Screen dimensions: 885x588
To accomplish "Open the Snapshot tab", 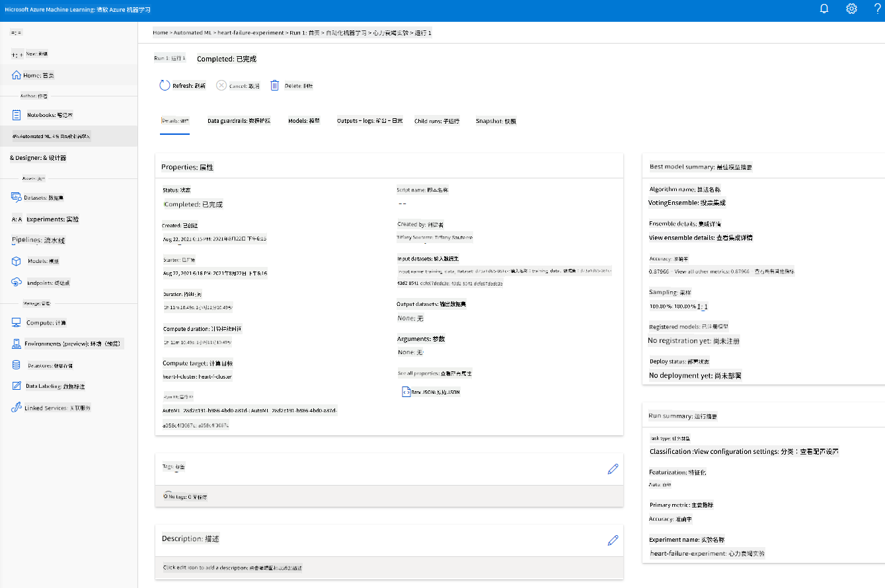I will tap(496, 121).
